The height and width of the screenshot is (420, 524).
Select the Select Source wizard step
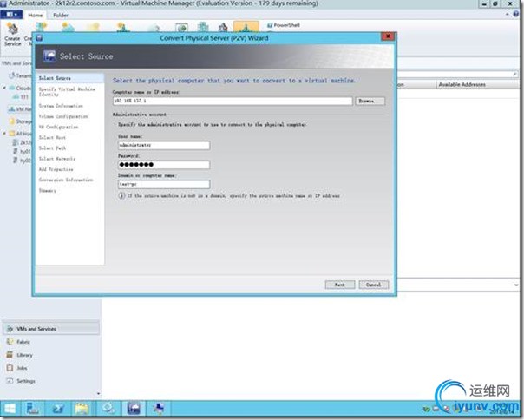click(x=70, y=78)
